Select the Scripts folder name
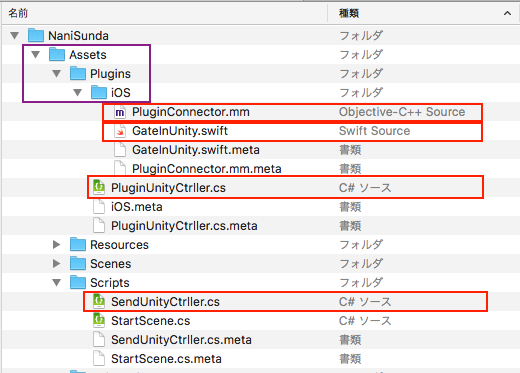Image resolution: width=520 pixels, height=373 pixels. click(x=110, y=283)
